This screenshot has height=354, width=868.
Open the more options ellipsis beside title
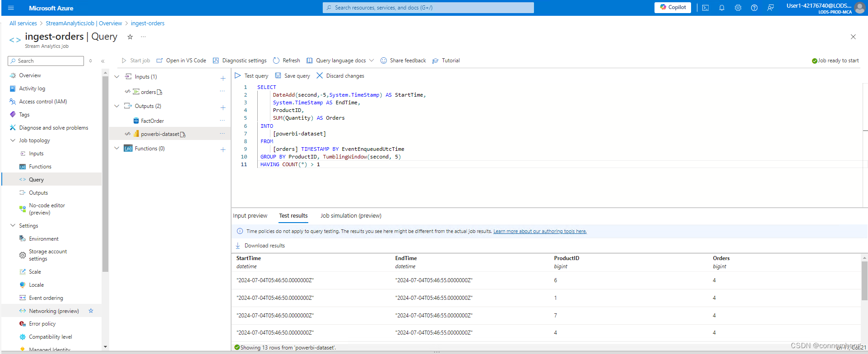[143, 37]
